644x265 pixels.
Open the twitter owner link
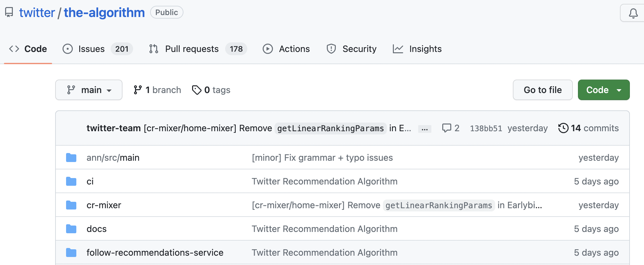[37, 13]
